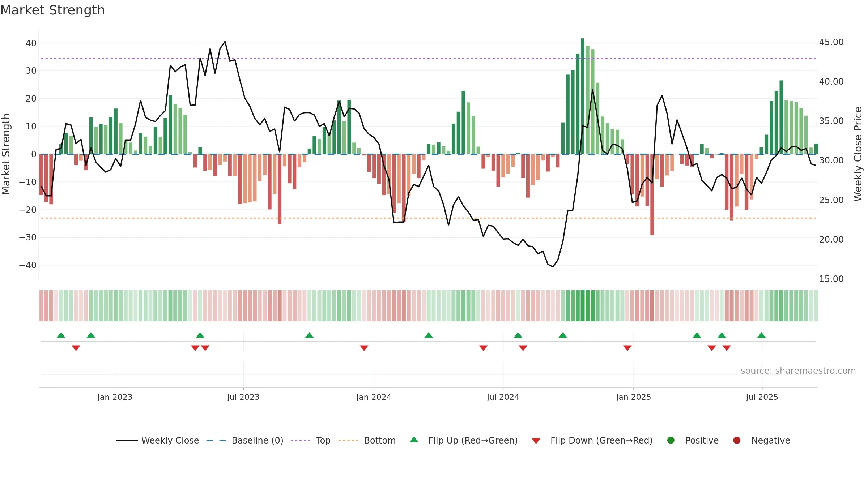
Task: Click the lowest red strength bar near −30
Action: pos(652,195)
